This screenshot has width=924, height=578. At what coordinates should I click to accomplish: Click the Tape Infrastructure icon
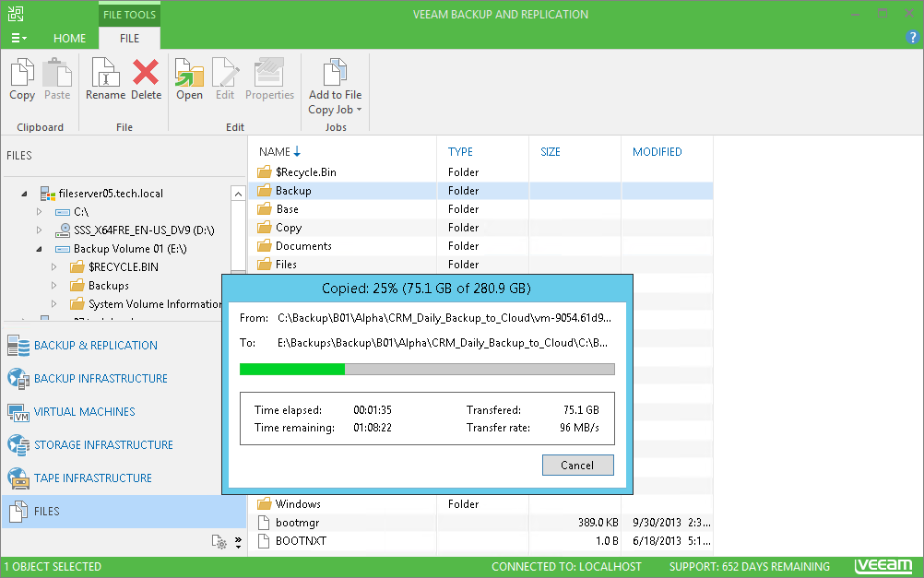pos(18,478)
